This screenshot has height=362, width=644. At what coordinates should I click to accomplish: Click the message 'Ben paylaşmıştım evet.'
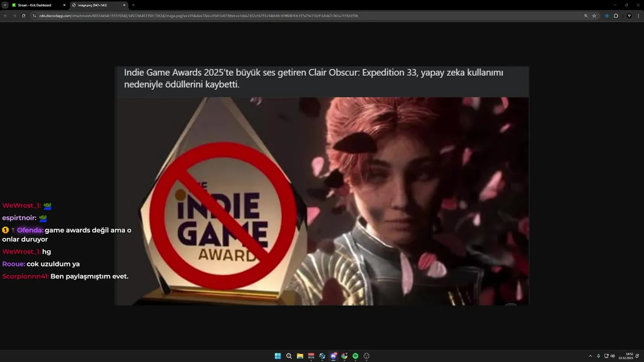click(90, 277)
